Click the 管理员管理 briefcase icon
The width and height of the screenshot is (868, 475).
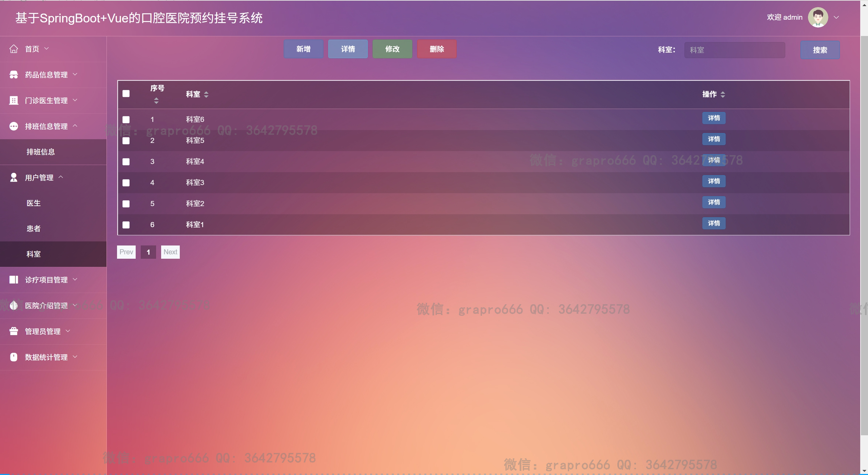[x=14, y=331]
